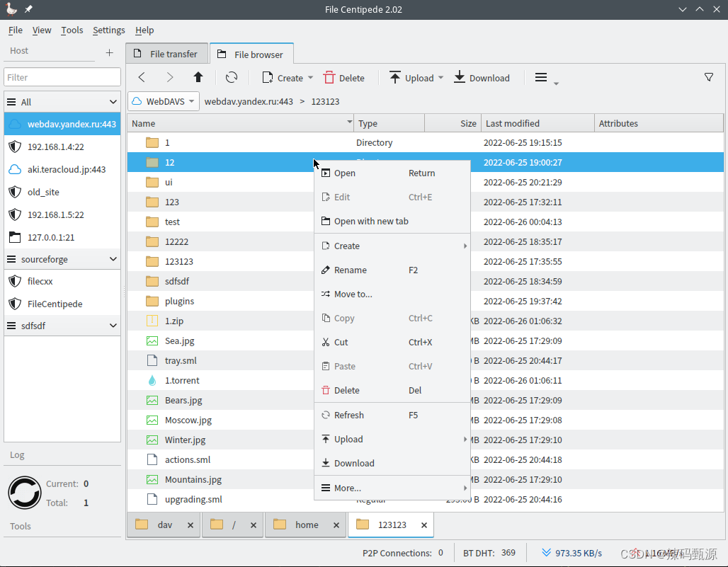Viewport: 728px width, 567px height.
Task: Select the FileCentipede host entry
Action: [62, 304]
